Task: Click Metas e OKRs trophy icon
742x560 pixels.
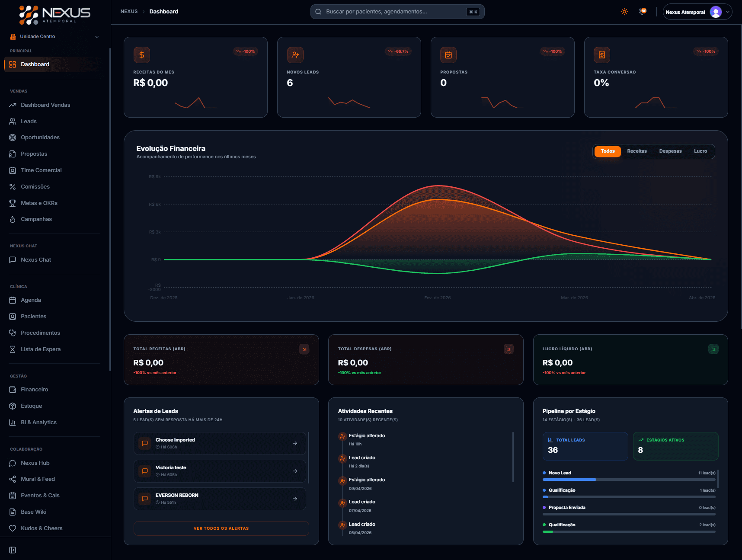Action: (x=13, y=203)
